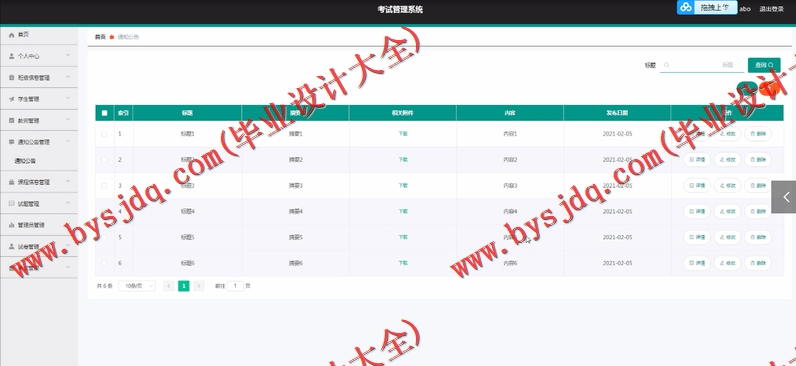Click 删除 for row 6 (标题6)
Viewport: 796px width, 366px height.
pyautogui.click(x=757, y=263)
